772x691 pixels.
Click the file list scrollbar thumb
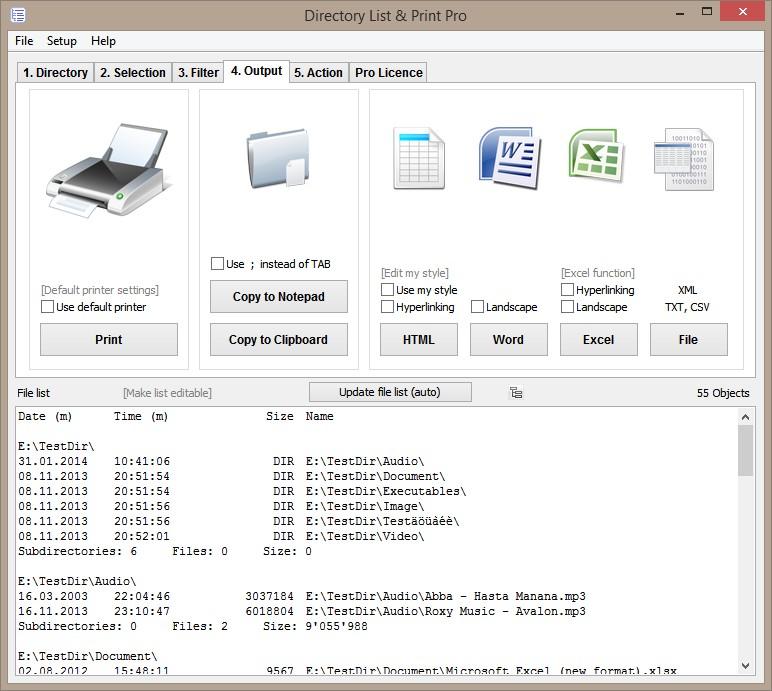point(745,450)
